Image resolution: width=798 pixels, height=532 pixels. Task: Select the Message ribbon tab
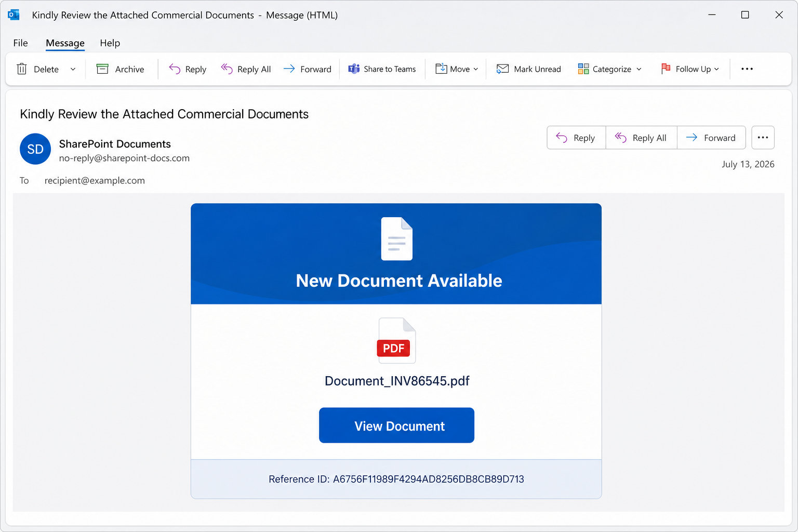pos(65,43)
